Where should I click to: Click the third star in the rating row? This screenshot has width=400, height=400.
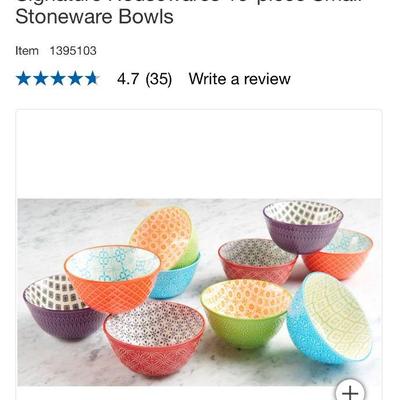coord(58,79)
